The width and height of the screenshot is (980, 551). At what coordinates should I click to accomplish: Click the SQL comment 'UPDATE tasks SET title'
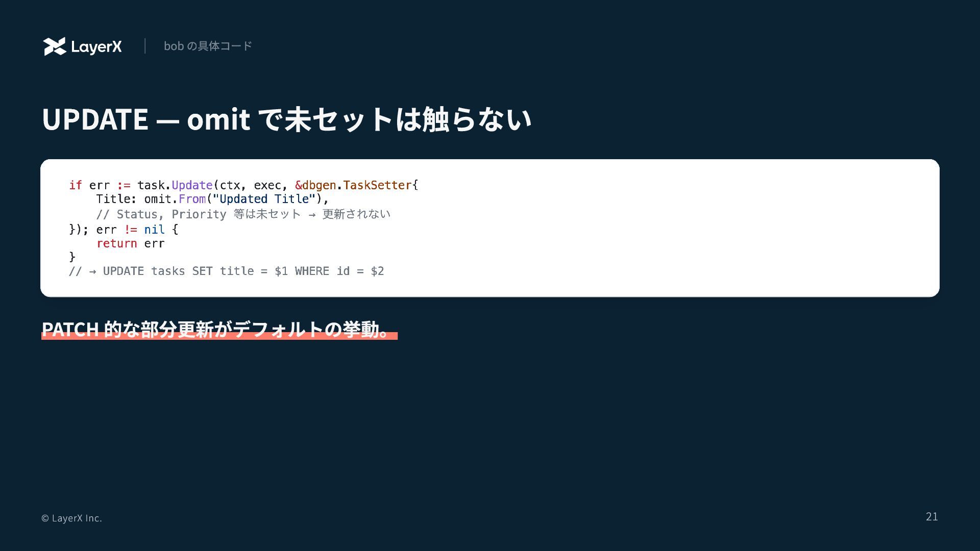(x=227, y=271)
